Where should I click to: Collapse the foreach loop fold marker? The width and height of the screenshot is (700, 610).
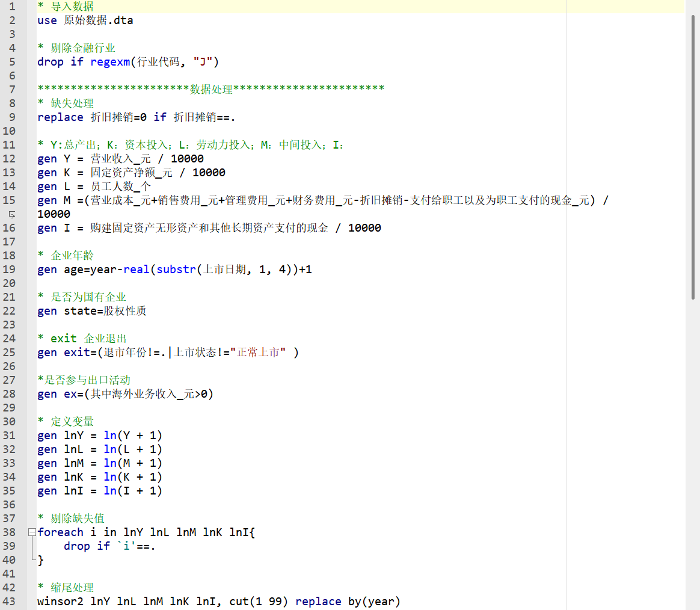click(31, 532)
